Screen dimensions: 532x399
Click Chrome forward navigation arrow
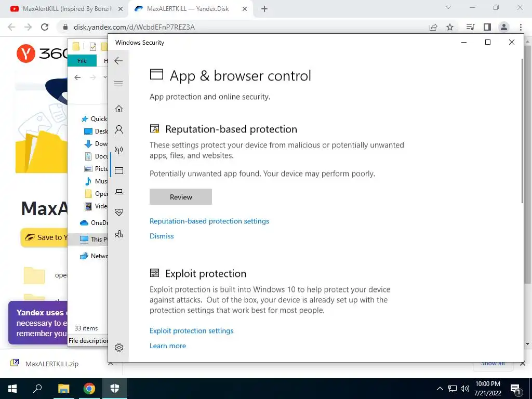point(28,27)
